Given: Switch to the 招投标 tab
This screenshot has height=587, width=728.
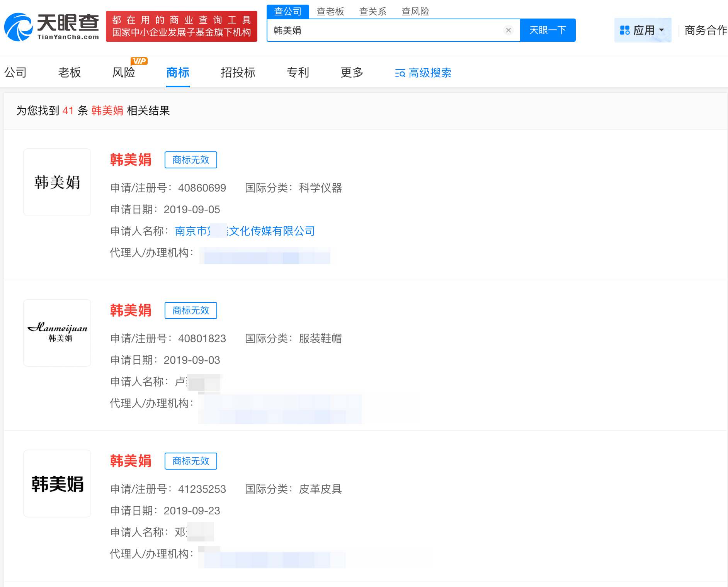Looking at the screenshot, I should click(x=238, y=73).
